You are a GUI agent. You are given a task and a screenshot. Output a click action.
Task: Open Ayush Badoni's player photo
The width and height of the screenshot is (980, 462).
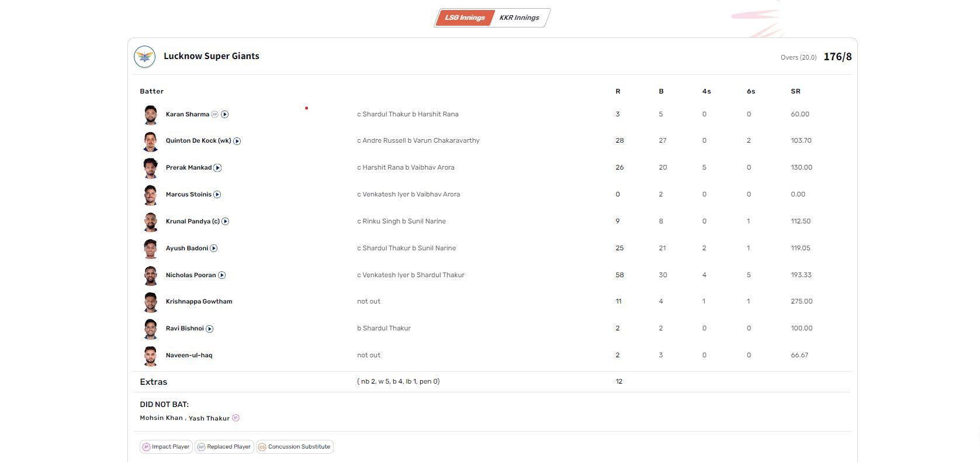pos(150,249)
